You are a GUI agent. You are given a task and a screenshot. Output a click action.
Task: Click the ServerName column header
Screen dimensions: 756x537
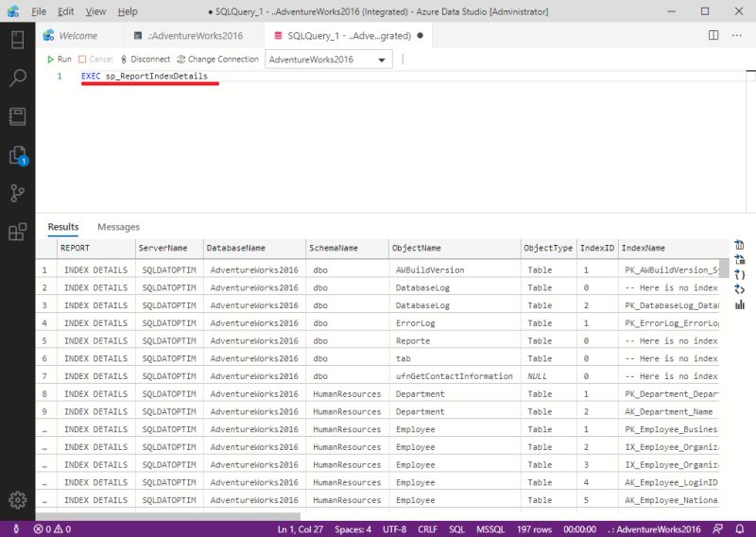click(169, 248)
